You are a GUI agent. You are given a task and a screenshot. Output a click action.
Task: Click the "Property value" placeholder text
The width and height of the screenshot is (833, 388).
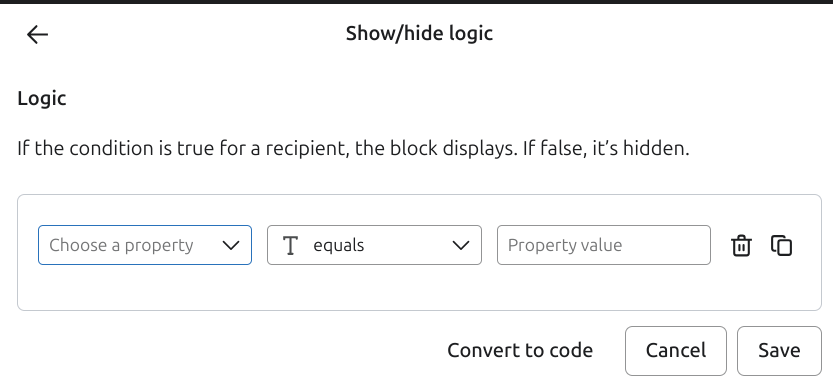coord(565,246)
